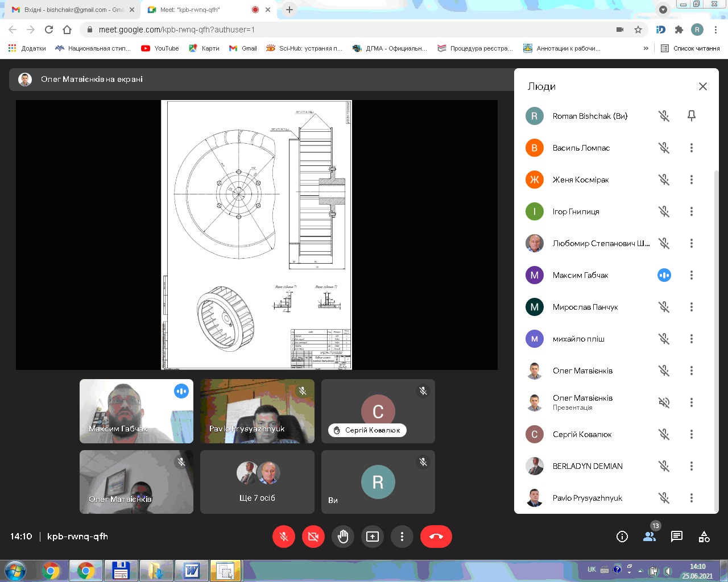Raise hand in the meeting
This screenshot has height=582, width=728.
click(x=343, y=537)
